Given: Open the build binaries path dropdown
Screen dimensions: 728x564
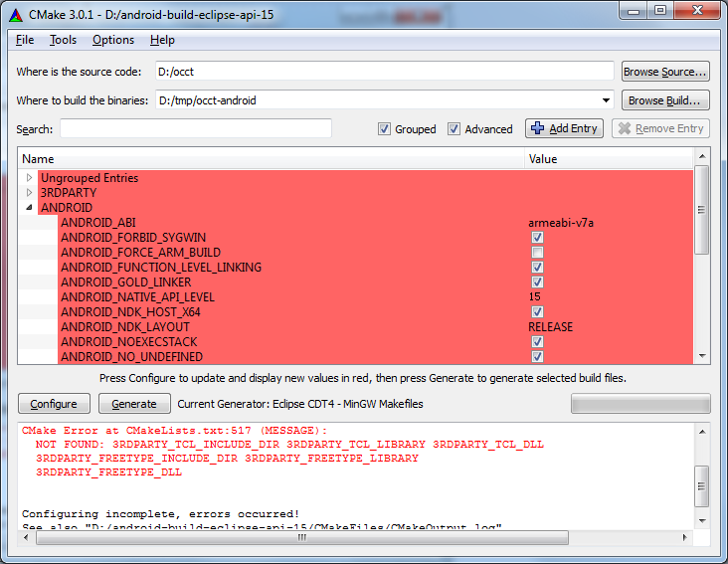Looking at the screenshot, I should click(x=606, y=100).
